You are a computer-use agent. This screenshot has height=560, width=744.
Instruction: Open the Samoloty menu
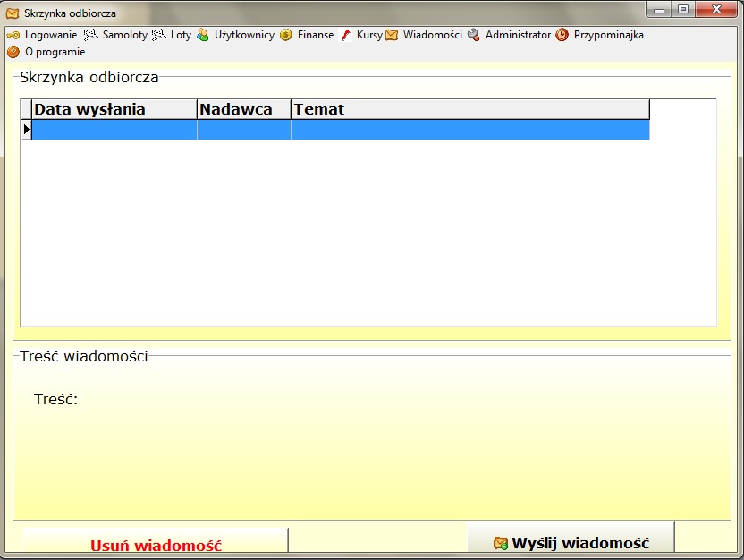[x=125, y=35]
